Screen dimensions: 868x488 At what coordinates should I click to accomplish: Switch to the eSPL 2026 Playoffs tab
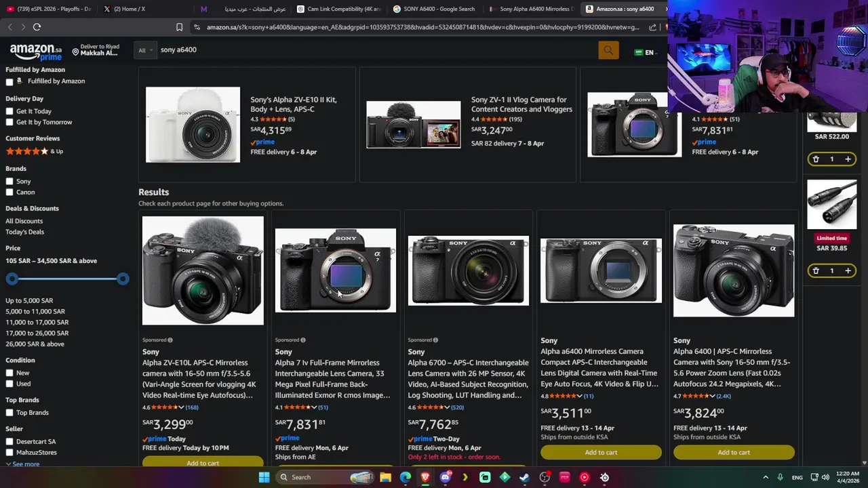pyautogui.click(x=49, y=9)
